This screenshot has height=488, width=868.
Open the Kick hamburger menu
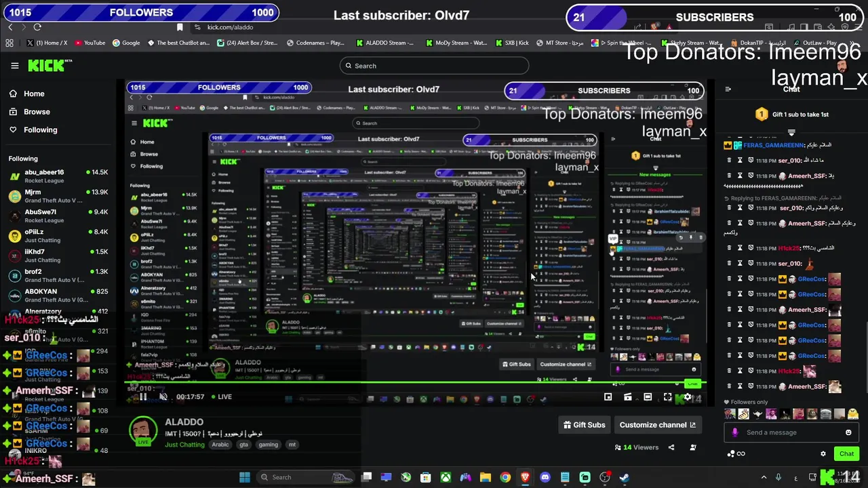point(15,66)
